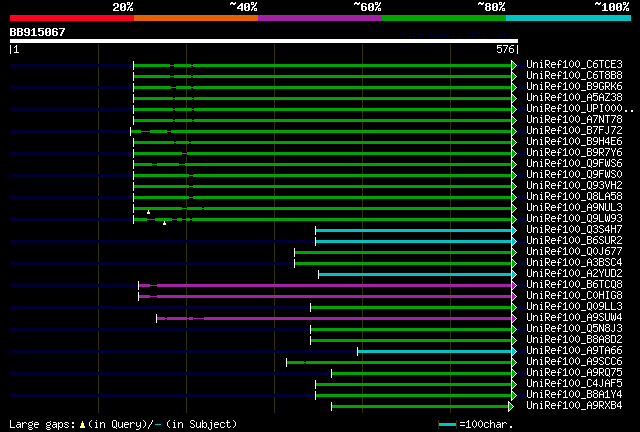
Task: Select the UniRef100_Q5N8J3 label
Action: coord(574,329)
